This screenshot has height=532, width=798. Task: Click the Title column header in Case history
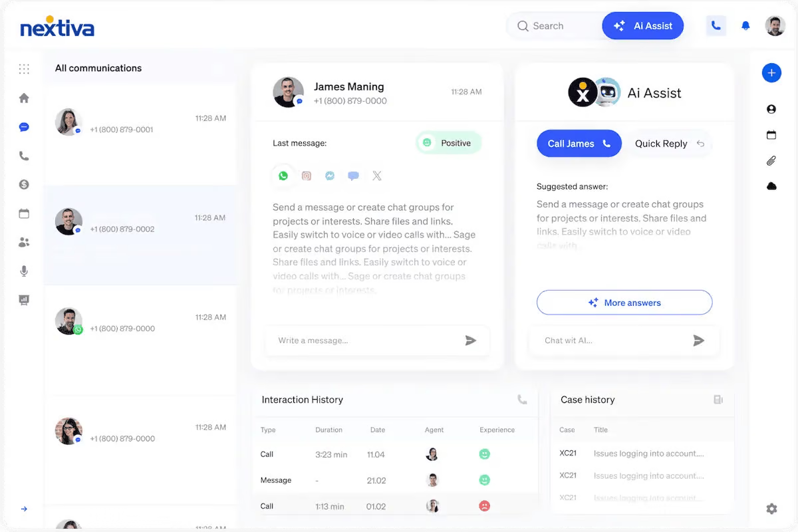pos(600,430)
